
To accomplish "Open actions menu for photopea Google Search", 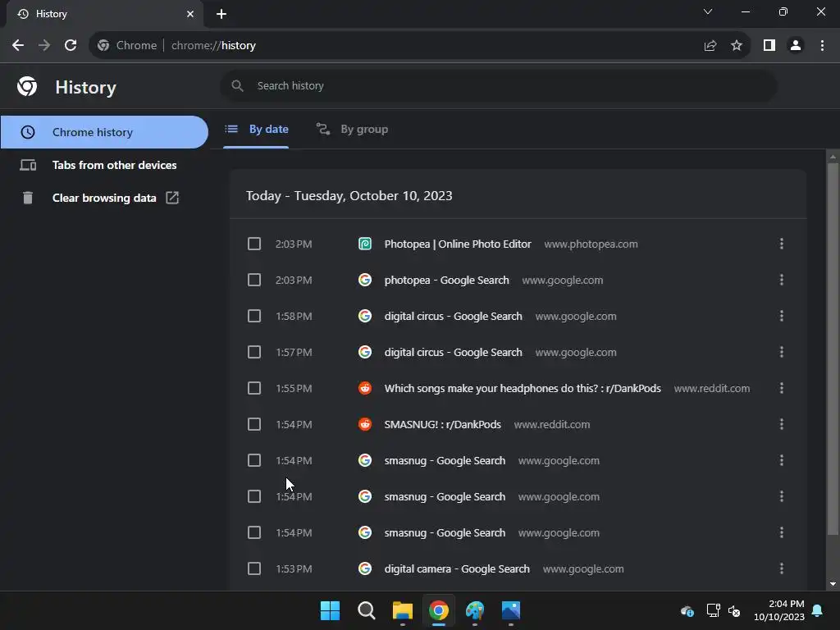I will [x=782, y=281].
